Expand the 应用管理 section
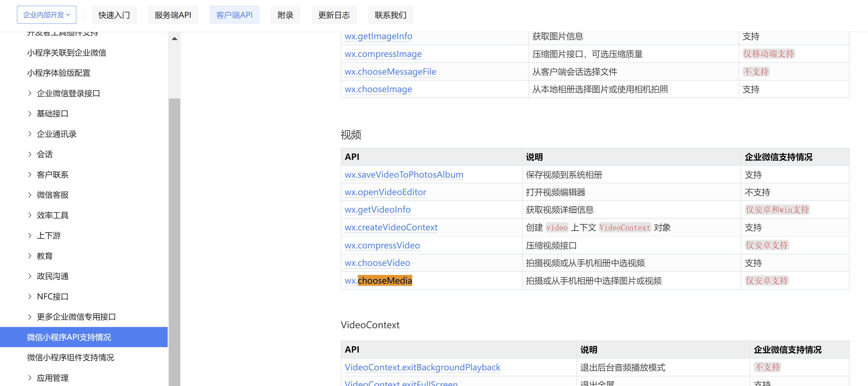 click(52, 378)
